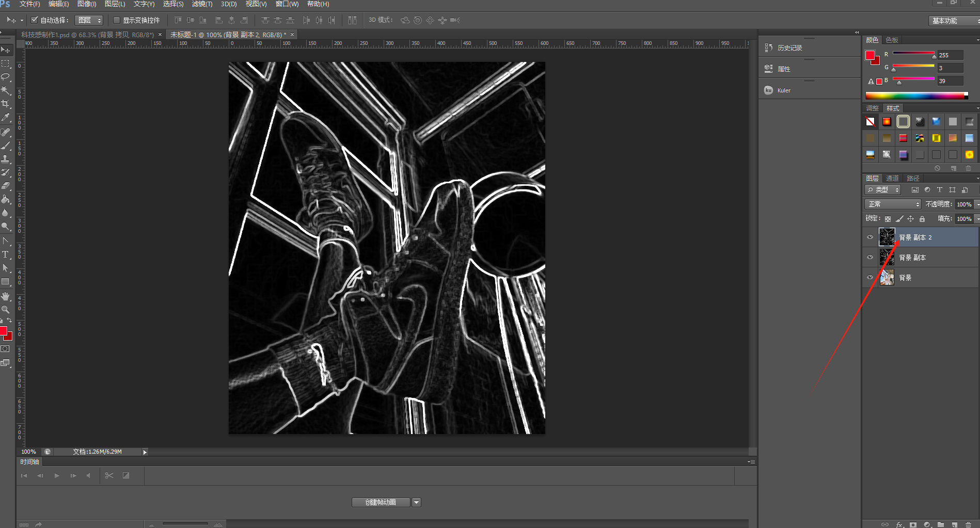
Task: Open the tool preset picker arrow
Action: [x=22, y=21]
